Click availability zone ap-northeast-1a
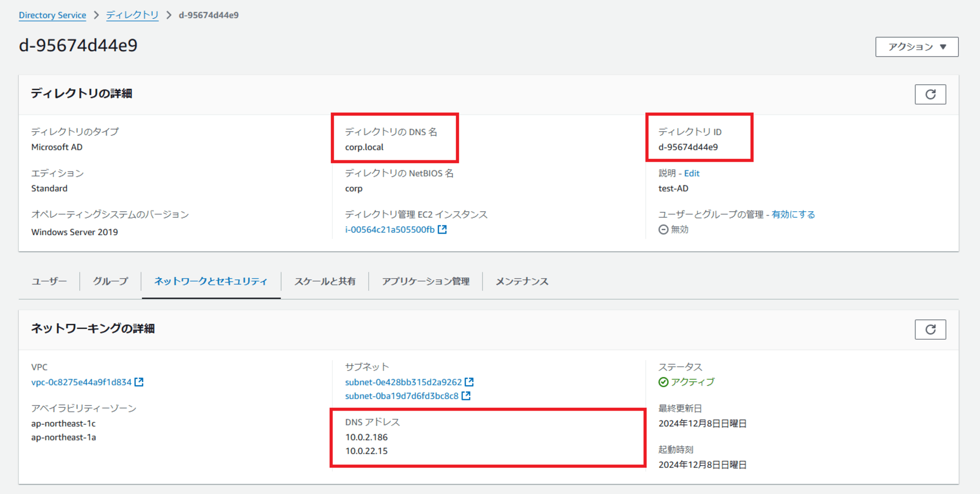The height and width of the screenshot is (494, 980). tap(64, 437)
